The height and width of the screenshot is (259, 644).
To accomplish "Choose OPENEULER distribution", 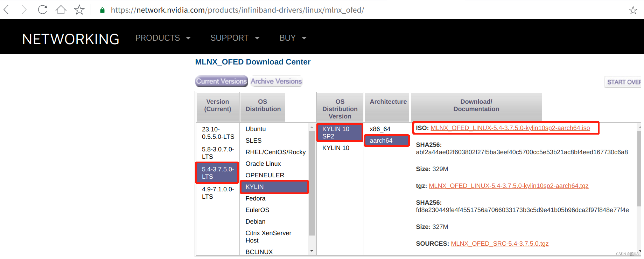I will pyautogui.click(x=265, y=175).
